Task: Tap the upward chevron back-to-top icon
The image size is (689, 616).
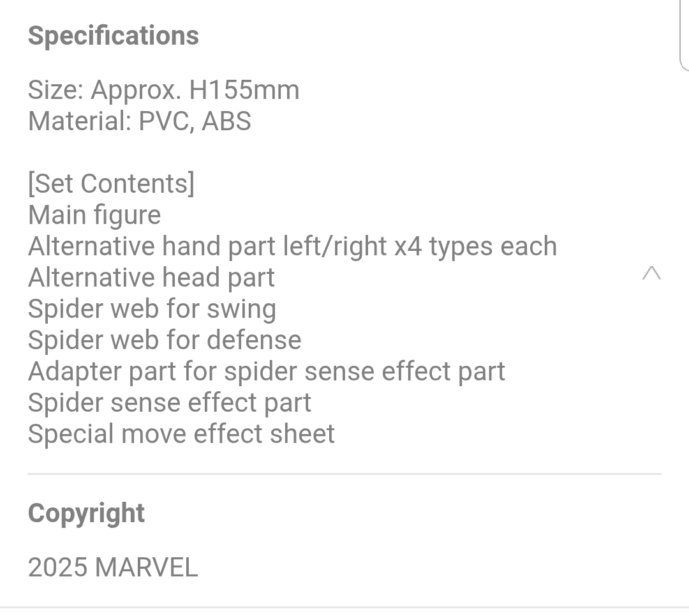Action: click(x=651, y=273)
